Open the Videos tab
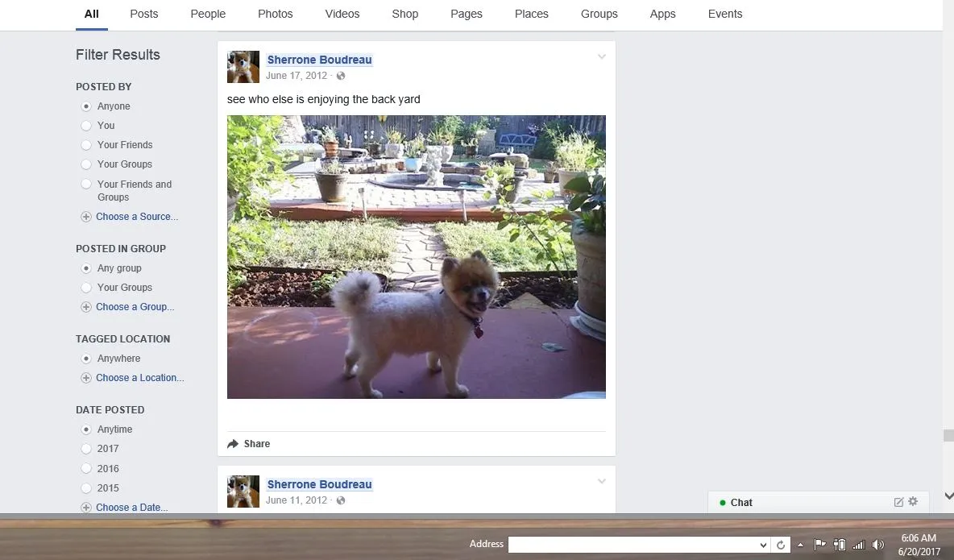This screenshot has width=954, height=560. pyautogui.click(x=342, y=14)
